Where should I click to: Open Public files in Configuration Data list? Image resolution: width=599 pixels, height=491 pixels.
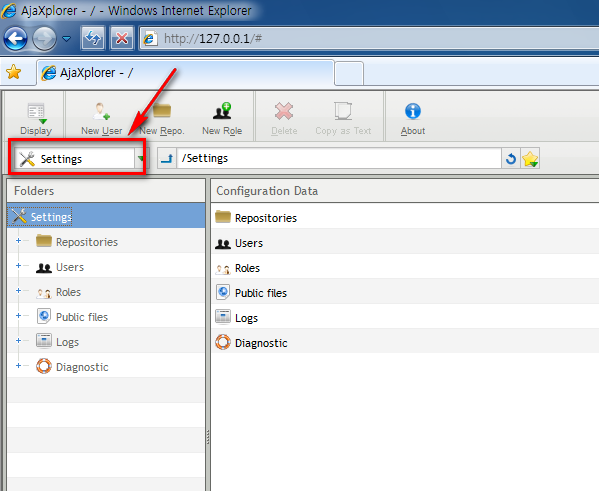(405, 292)
